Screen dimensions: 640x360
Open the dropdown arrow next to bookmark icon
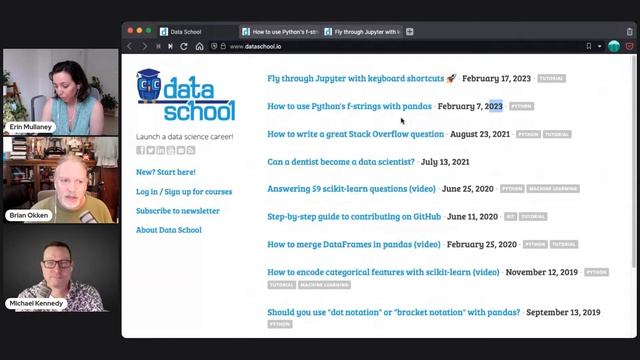point(599,47)
